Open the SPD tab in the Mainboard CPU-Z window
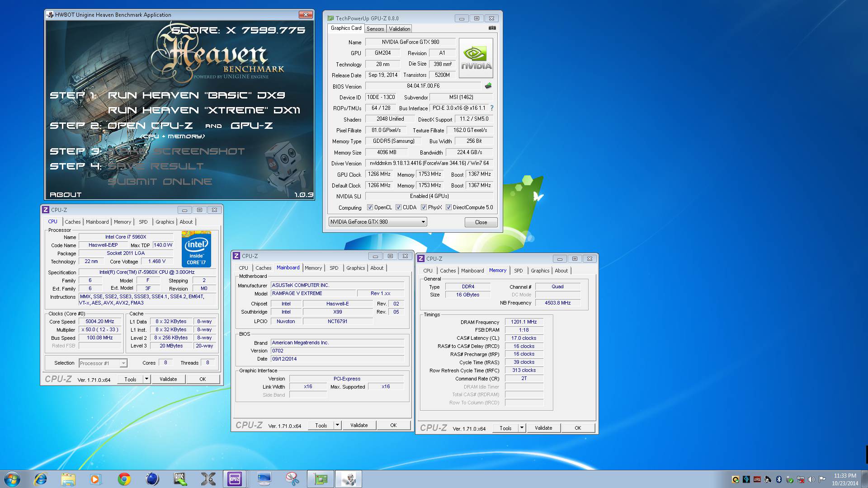 [x=334, y=268]
